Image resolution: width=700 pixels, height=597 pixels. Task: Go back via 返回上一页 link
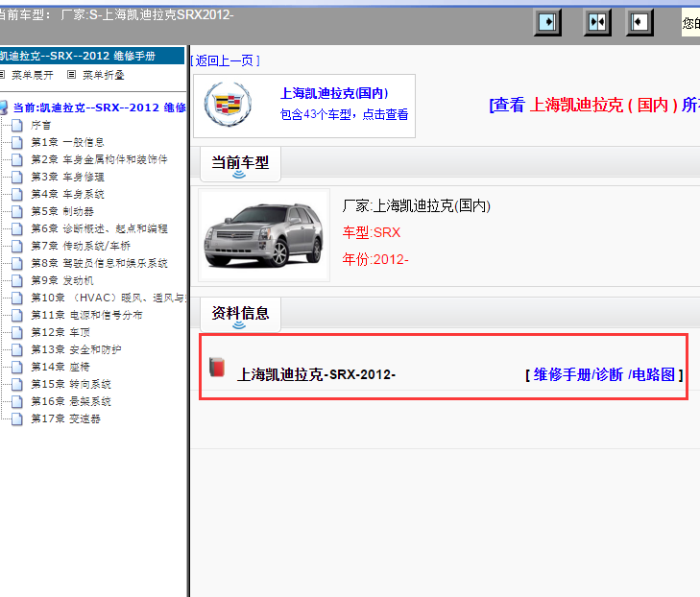pyautogui.click(x=226, y=60)
